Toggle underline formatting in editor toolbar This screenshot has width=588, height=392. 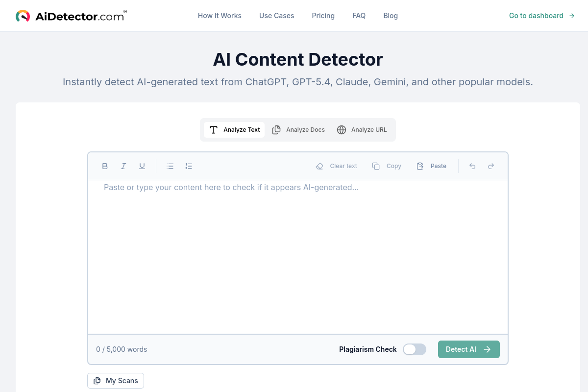(x=142, y=166)
